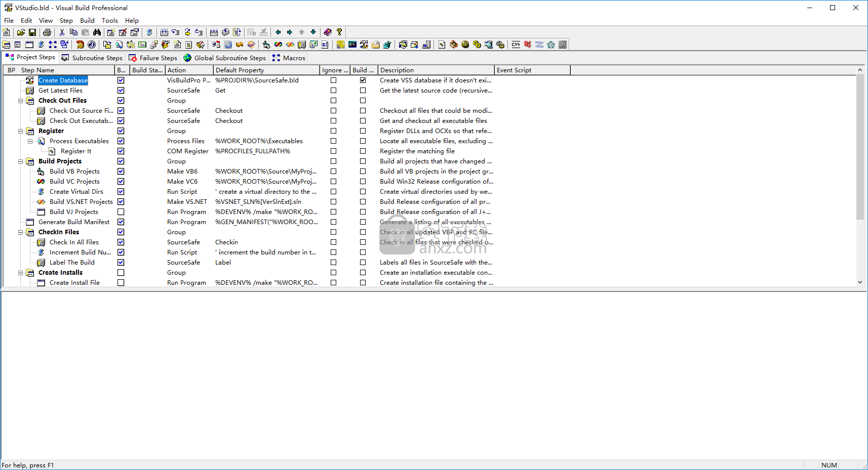
Task: Check the include checkbox for Create Installs
Action: (121, 272)
